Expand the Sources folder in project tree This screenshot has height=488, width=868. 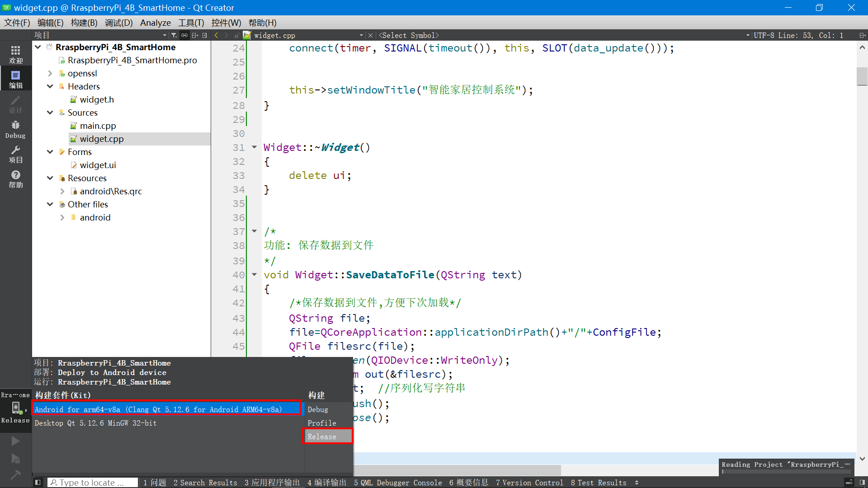coord(51,112)
